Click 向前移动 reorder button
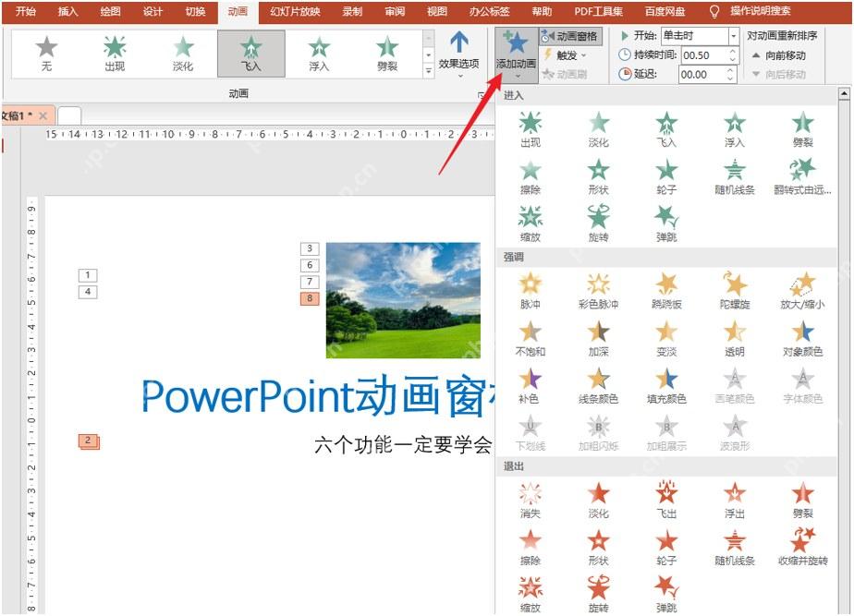 pyautogui.click(x=779, y=55)
